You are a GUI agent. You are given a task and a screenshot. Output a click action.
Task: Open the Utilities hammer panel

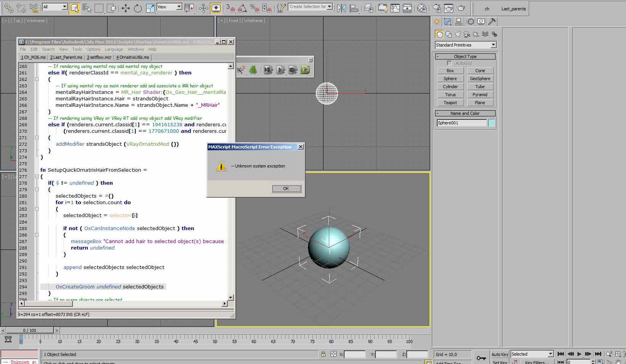492,22
